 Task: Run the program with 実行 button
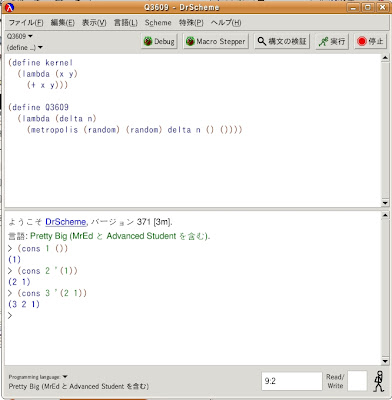pos(332,41)
